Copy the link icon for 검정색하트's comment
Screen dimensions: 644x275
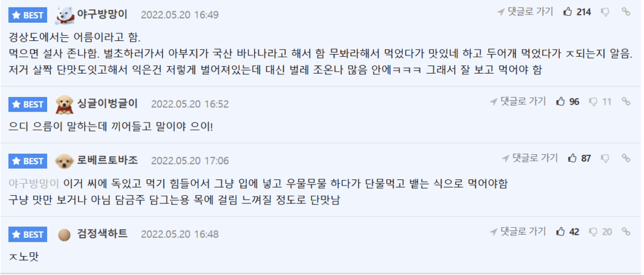[x=626, y=232]
